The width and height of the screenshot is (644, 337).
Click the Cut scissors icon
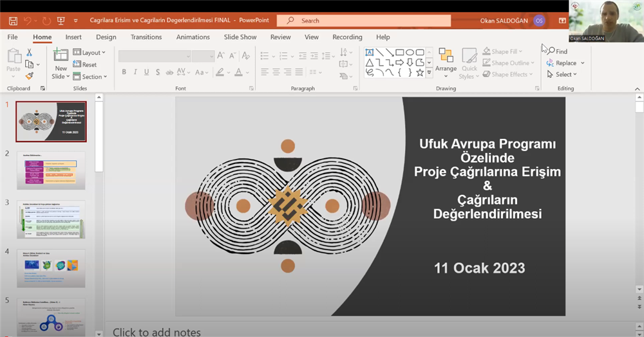(29, 53)
